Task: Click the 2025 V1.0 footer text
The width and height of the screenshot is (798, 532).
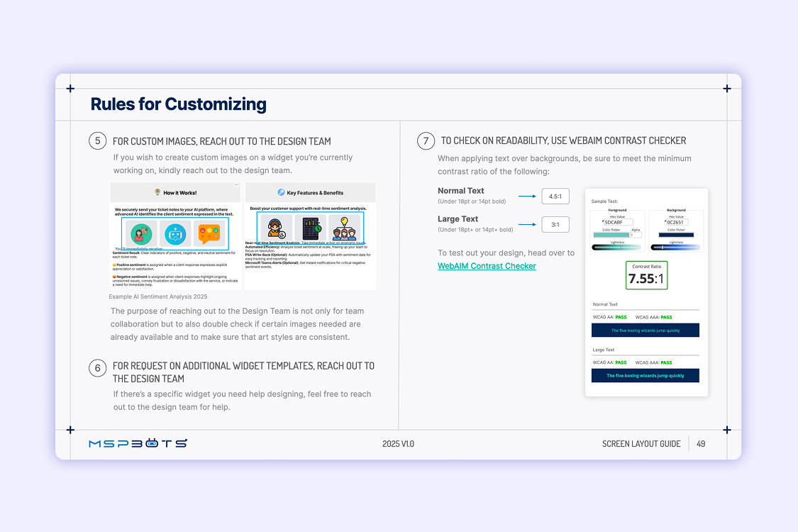Action: [398, 444]
